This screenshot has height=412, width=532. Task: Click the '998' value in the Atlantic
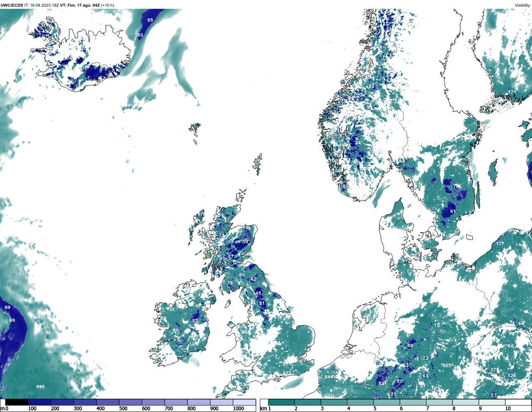tap(40, 387)
